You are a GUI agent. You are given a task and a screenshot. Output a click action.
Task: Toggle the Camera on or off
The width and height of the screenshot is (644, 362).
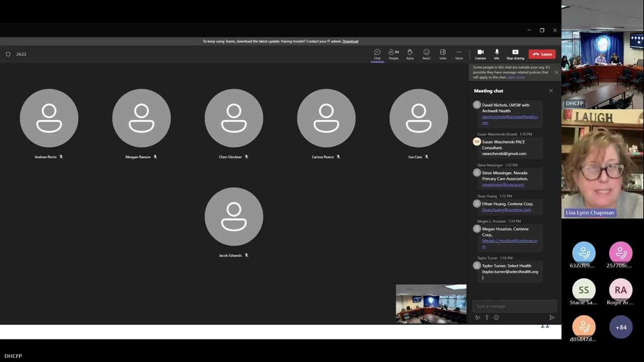[x=480, y=54]
